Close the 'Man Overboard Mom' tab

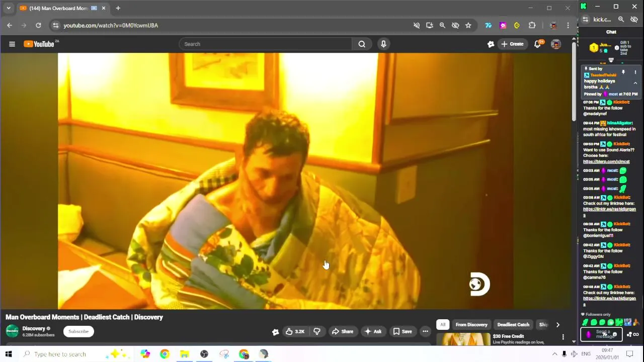tap(104, 8)
